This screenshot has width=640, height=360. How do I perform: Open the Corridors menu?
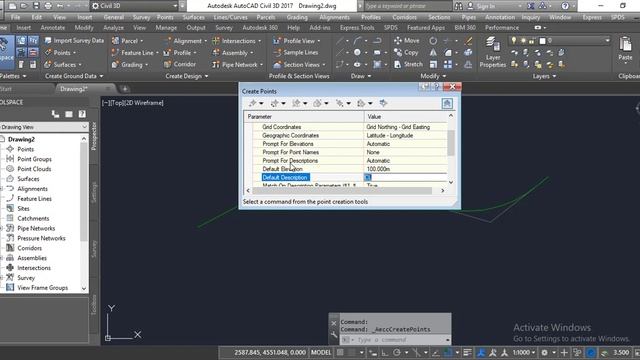pos(404,17)
